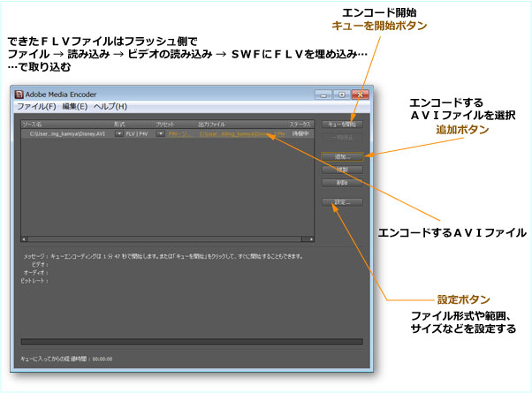Image resolution: width=532 pixels, height=393 pixels.
Task: Click the queue list horizontal scrollbar left arrow
Action: coord(24,238)
